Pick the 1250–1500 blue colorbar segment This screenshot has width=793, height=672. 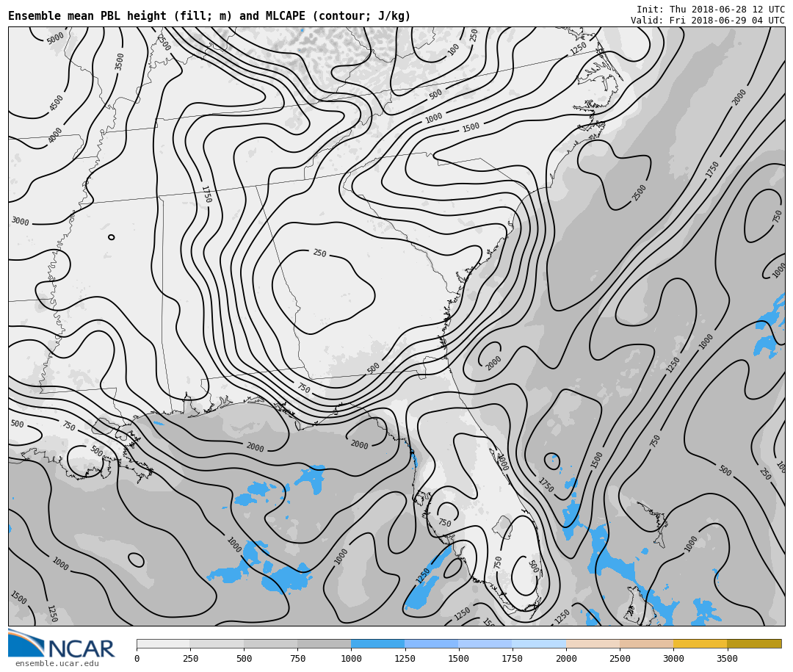tap(432, 643)
